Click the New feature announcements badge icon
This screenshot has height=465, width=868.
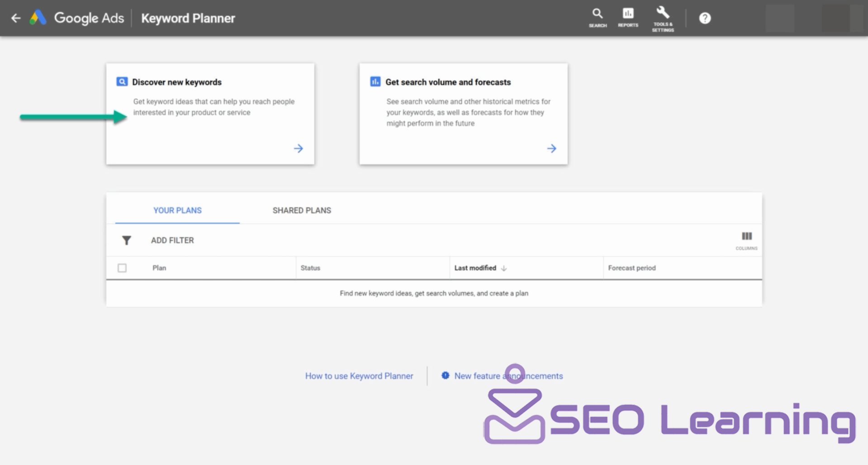pyautogui.click(x=446, y=375)
